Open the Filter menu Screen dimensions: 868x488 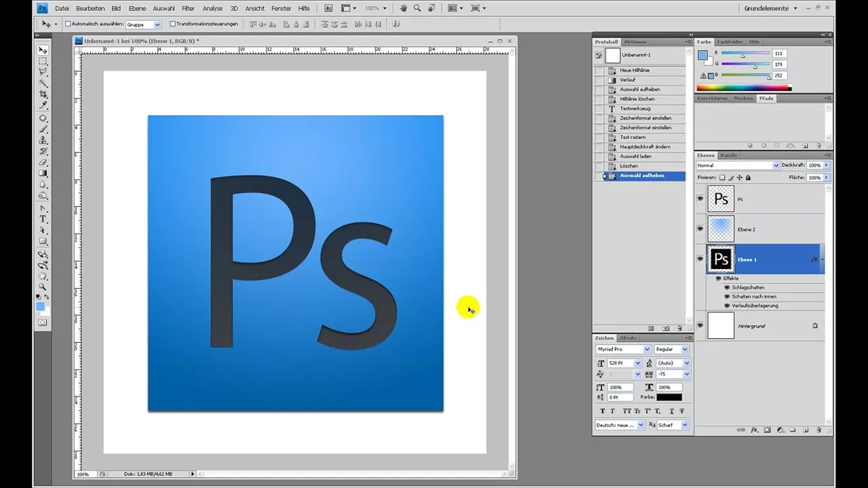(188, 8)
